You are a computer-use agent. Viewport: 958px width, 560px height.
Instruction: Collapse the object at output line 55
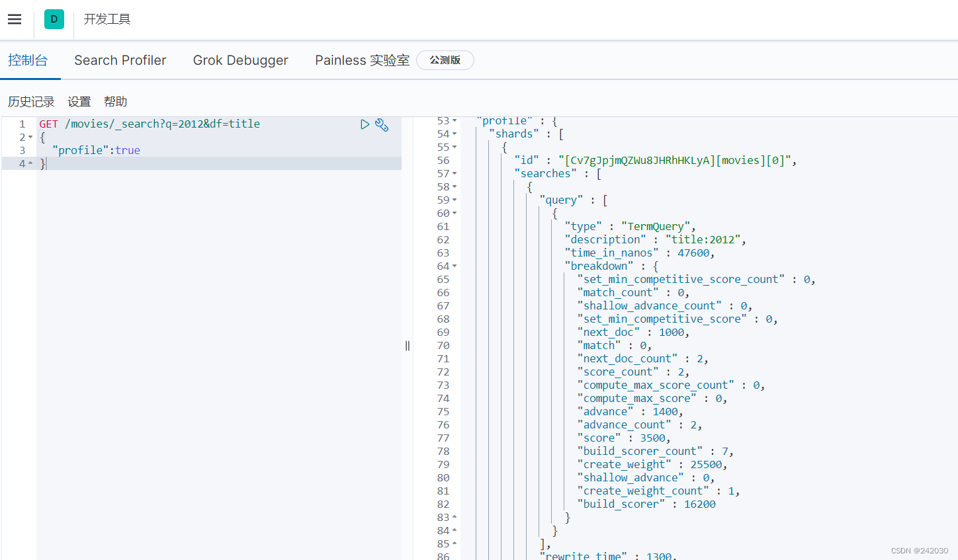click(455, 147)
